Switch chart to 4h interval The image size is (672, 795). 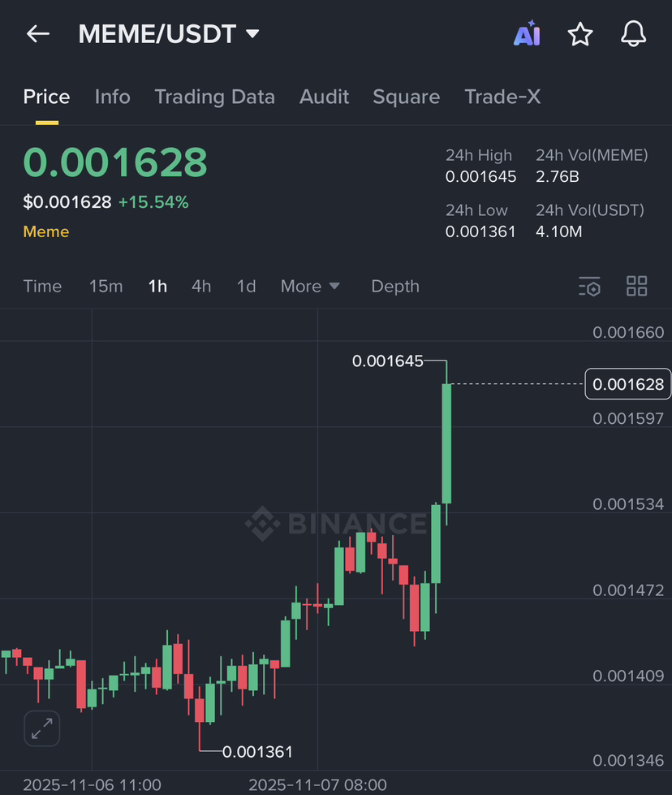[201, 286]
